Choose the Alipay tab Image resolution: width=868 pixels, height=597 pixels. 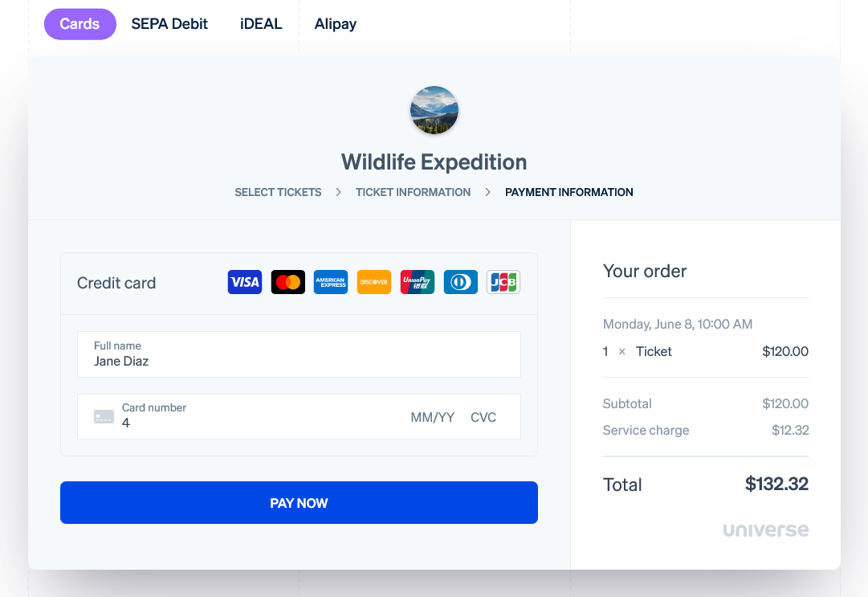click(x=336, y=24)
